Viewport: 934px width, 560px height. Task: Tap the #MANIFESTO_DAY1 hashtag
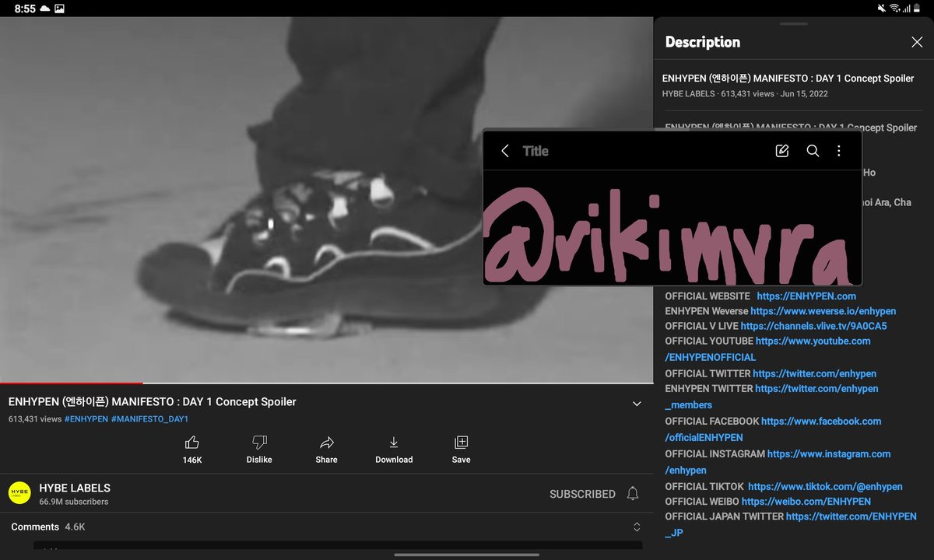click(x=149, y=418)
